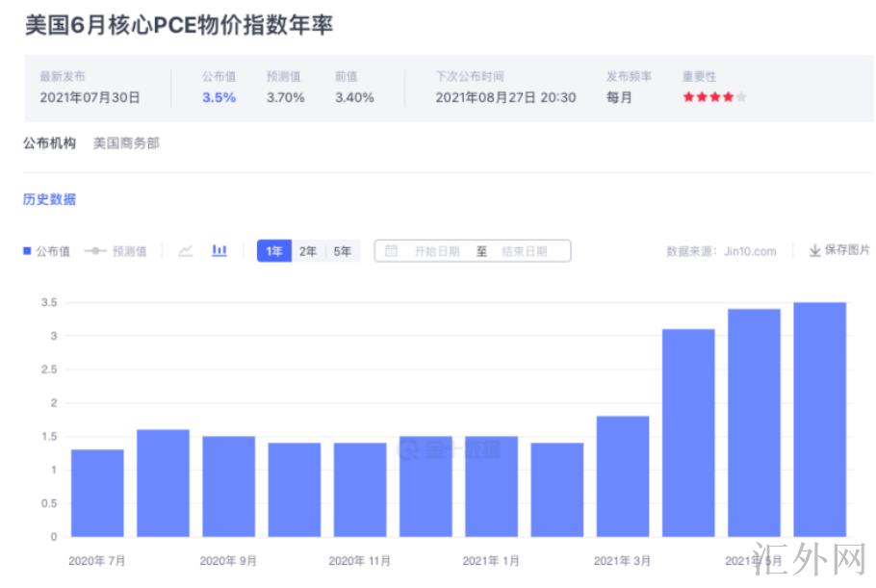876x588 pixels.
Task: Open the 历史数据 link
Action: [x=49, y=199]
